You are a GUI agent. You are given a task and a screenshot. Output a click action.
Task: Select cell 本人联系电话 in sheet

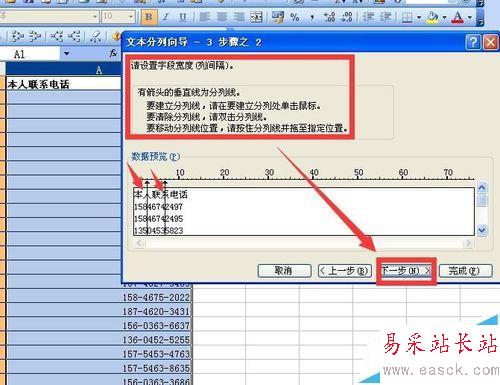63,84
